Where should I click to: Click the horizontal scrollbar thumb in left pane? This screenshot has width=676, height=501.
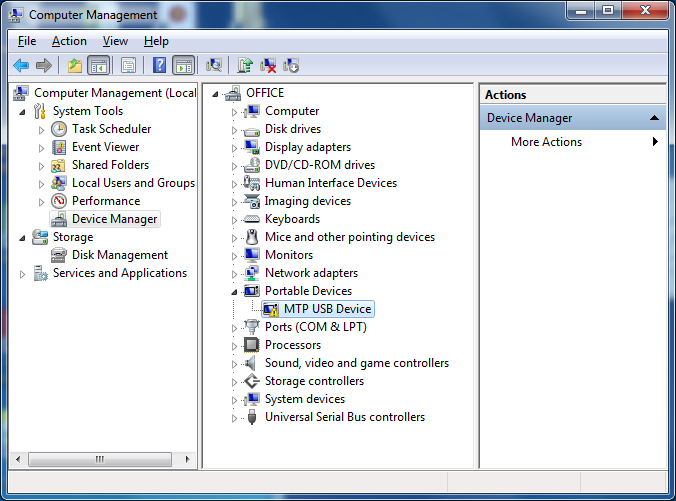[x=100, y=459]
